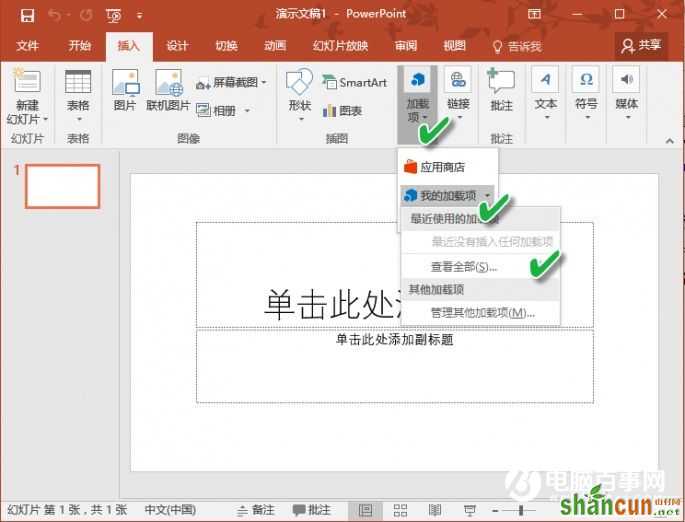Switch to Slide Sorter view
This screenshot has width=685, height=522.
400,510
